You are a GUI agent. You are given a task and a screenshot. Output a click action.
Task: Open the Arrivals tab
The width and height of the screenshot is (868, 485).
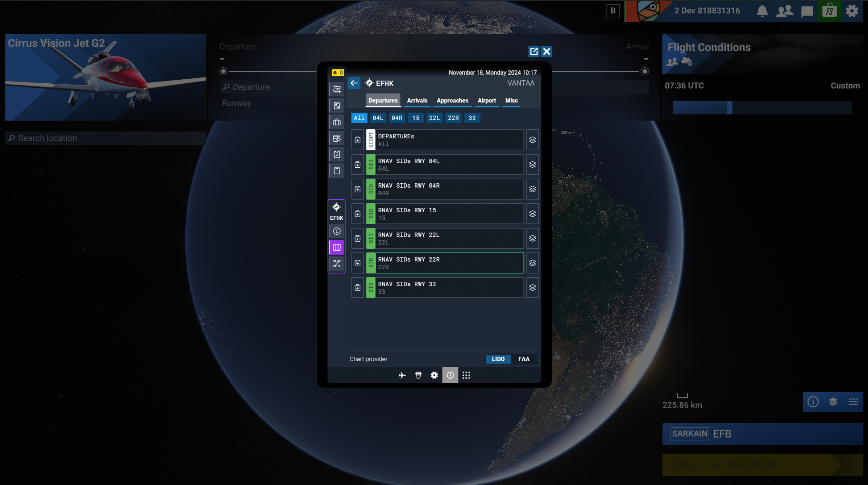[417, 100]
